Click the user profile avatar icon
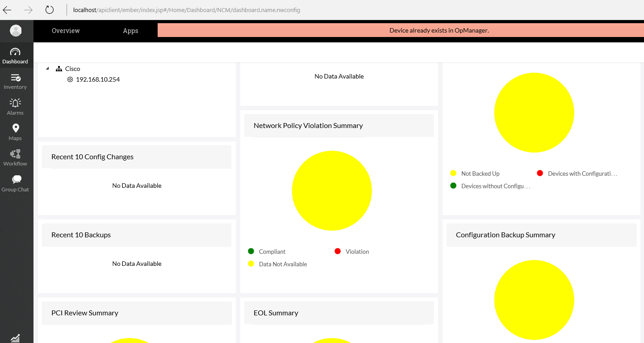 16,30
